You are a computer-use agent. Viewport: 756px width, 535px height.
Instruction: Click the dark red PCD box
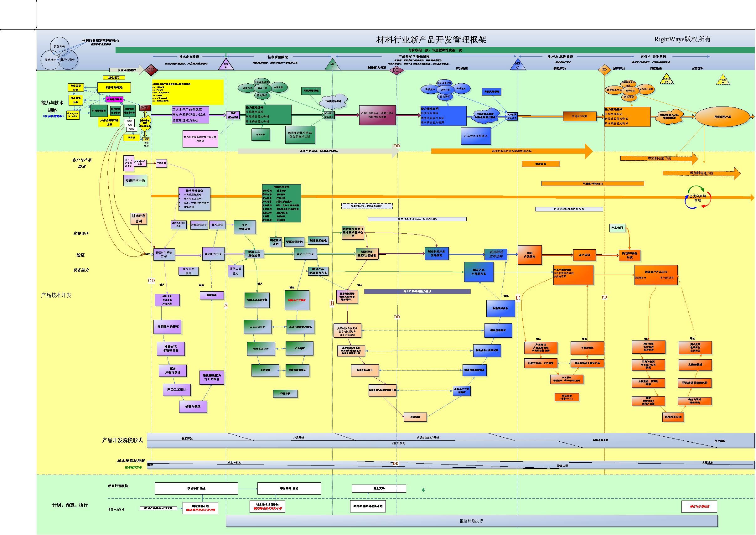145,108
